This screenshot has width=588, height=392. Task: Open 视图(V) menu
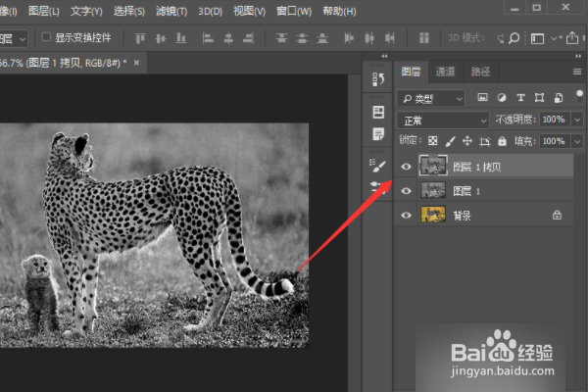pos(249,11)
